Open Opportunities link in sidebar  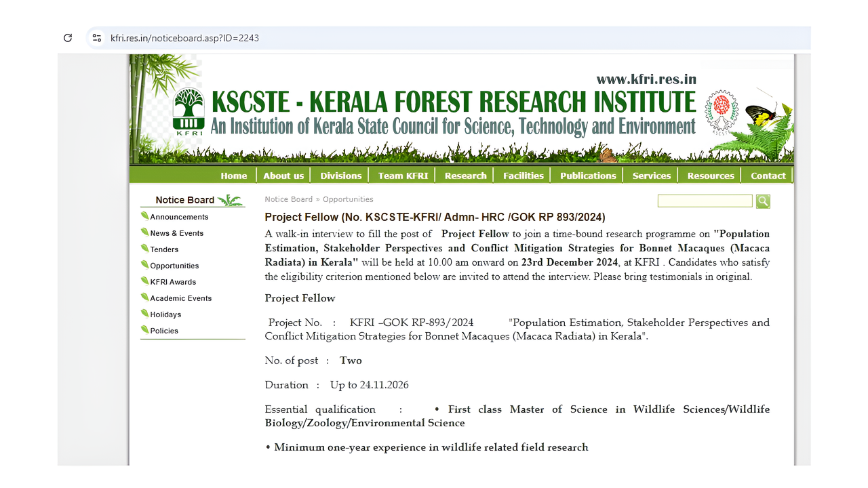[174, 266]
